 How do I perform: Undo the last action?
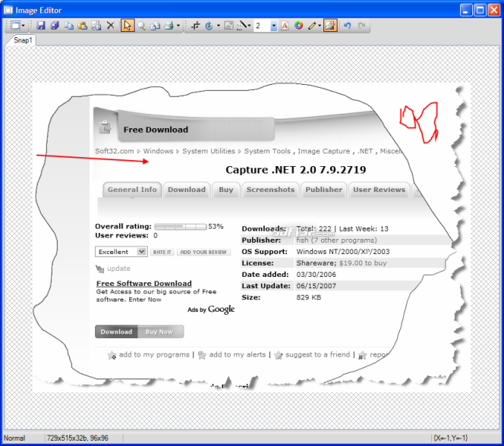(347, 25)
